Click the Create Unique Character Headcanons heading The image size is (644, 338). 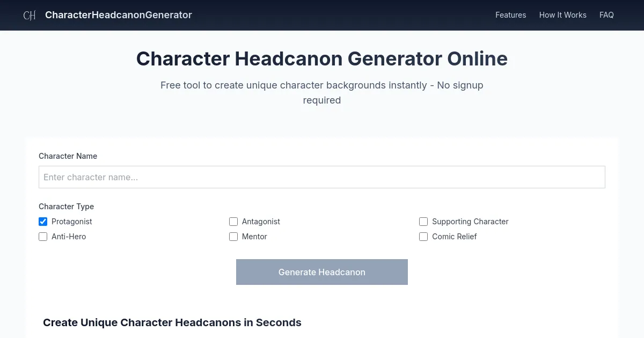click(172, 322)
